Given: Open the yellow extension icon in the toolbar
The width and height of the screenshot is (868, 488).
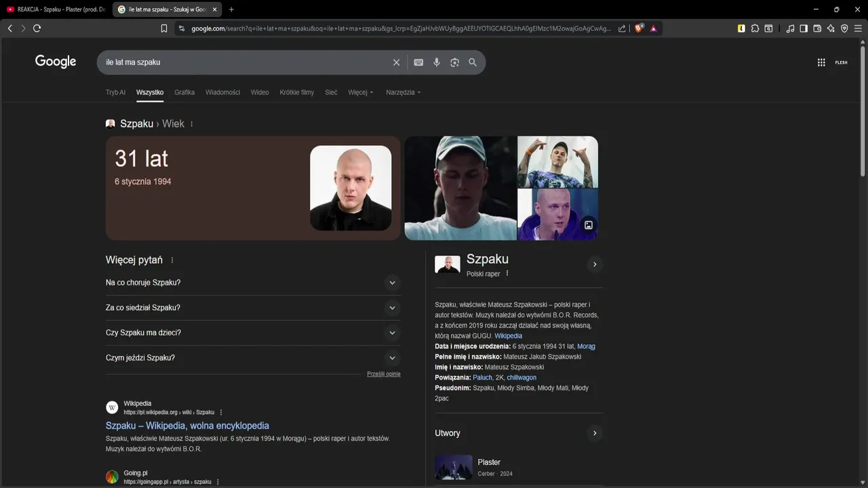Looking at the screenshot, I should 741,28.
